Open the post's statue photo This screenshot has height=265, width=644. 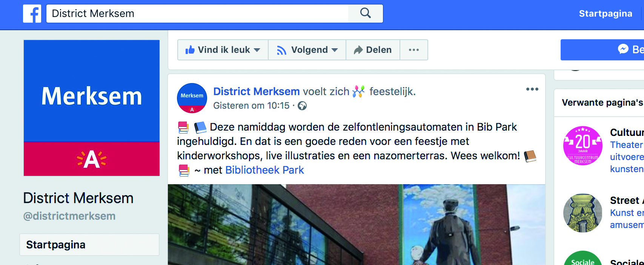tap(357, 225)
